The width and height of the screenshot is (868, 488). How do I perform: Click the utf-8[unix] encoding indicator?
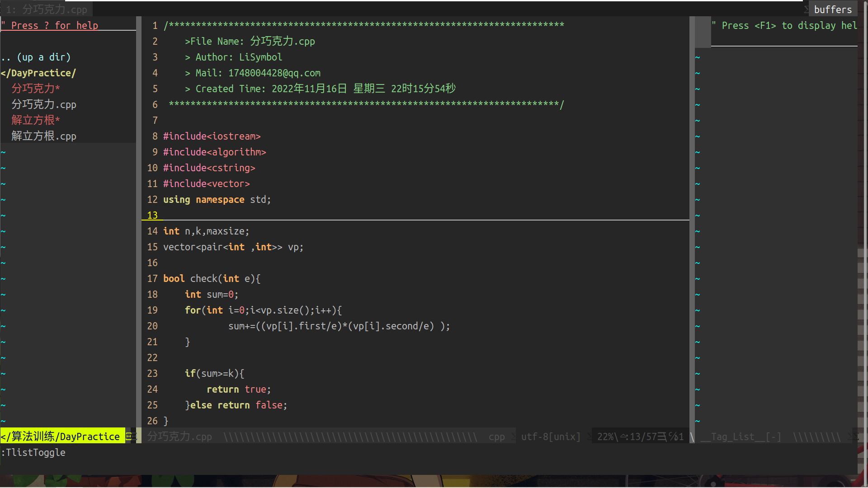[551, 436]
